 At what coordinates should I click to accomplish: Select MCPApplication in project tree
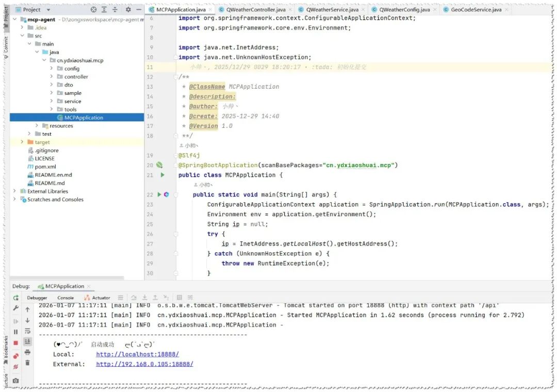pyautogui.click(x=84, y=117)
